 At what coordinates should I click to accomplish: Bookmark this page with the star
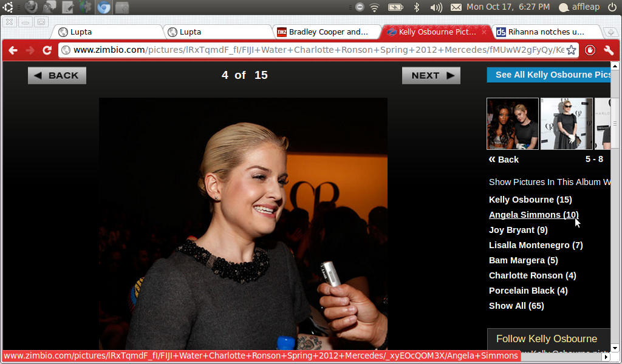click(571, 50)
